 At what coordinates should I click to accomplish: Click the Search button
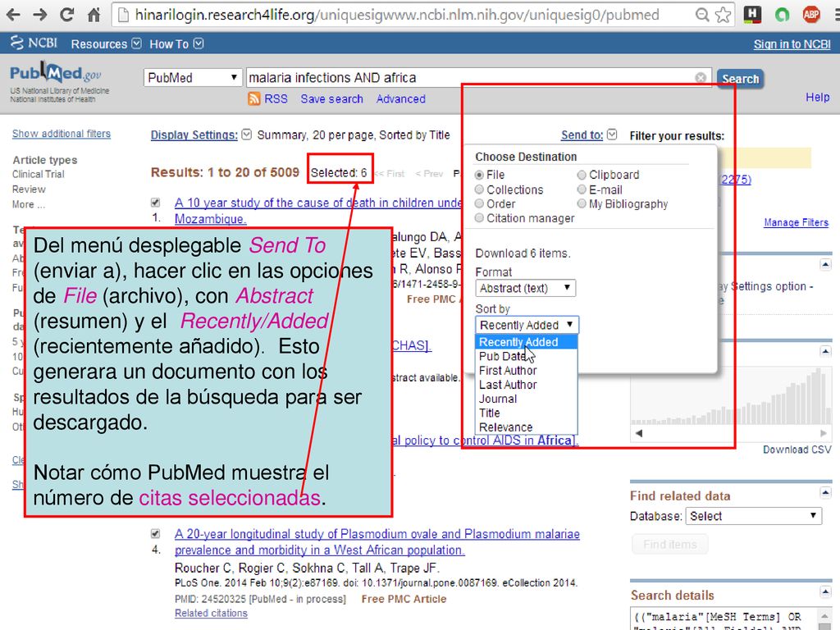click(741, 79)
